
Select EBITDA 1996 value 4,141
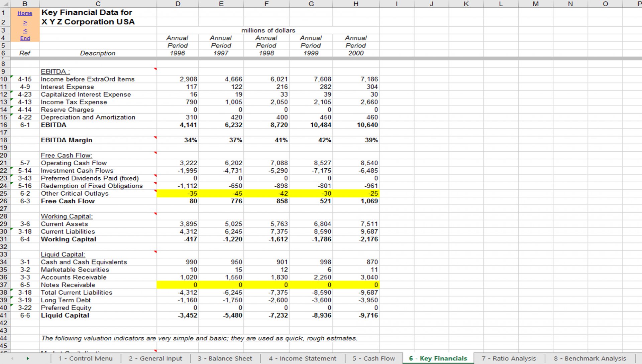[x=178, y=125]
